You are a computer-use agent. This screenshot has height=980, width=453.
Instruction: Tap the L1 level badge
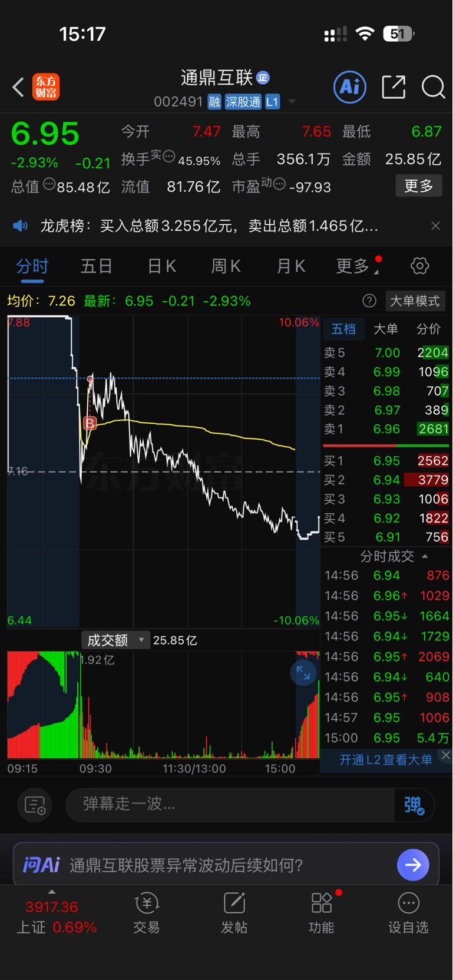(x=272, y=102)
